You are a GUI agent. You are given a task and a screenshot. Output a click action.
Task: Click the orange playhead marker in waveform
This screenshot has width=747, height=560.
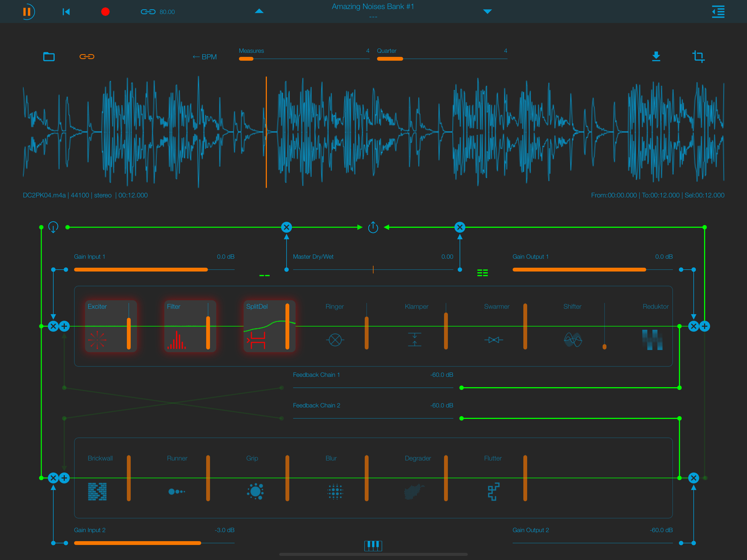(x=266, y=132)
